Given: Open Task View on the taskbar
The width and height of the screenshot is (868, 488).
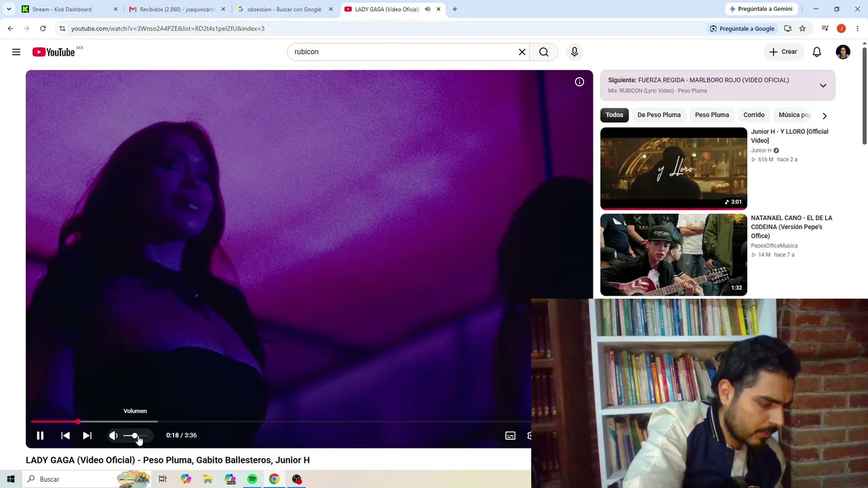Looking at the screenshot, I should point(163,479).
